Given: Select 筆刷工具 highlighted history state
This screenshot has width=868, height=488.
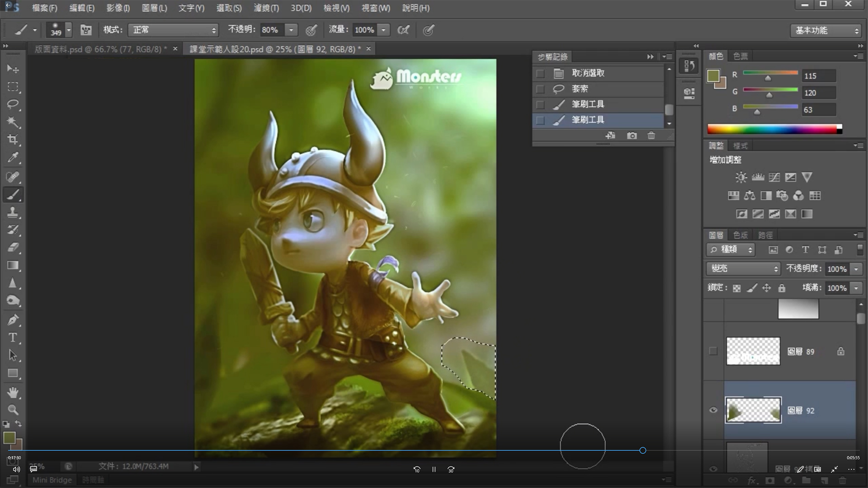Looking at the screenshot, I should 598,120.
